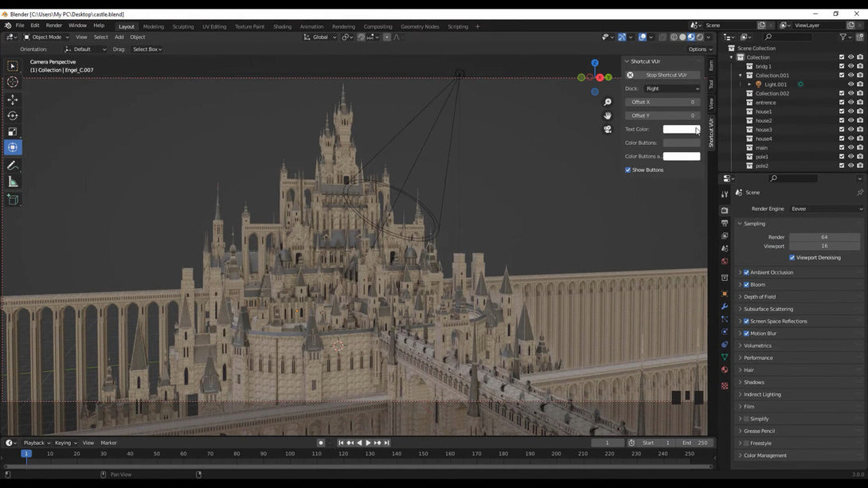Click the Text Color swatch
This screenshot has height=488, width=868.
coord(682,129)
